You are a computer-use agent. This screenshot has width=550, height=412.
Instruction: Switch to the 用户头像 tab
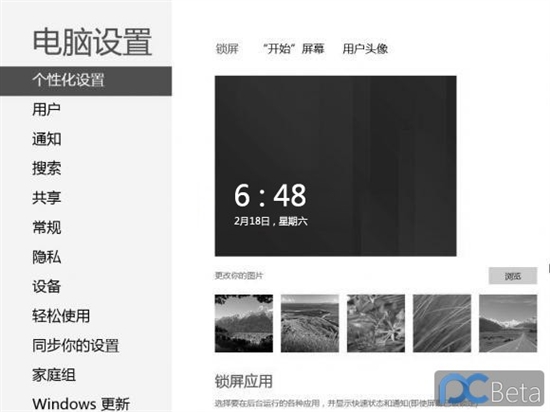[x=365, y=49]
